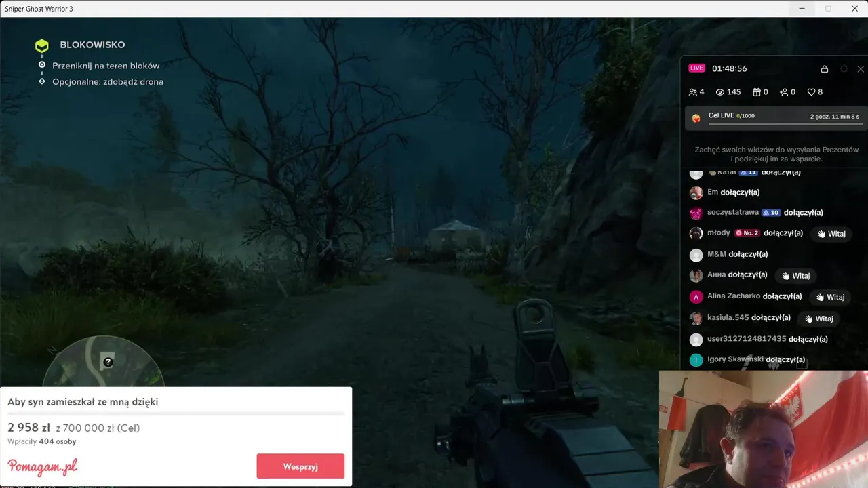868x488 pixels.
Task: Click the BLOKOWISKO mission title
Action: pos(92,45)
